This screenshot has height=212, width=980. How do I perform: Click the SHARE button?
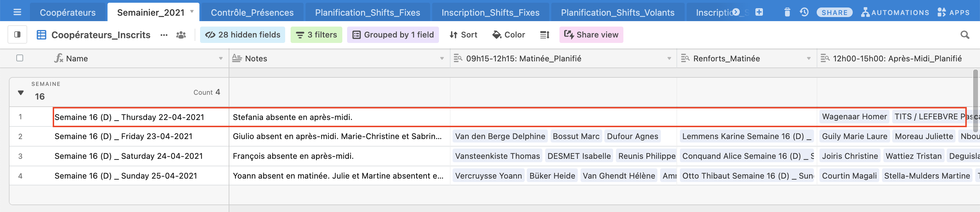coord(834,12)
